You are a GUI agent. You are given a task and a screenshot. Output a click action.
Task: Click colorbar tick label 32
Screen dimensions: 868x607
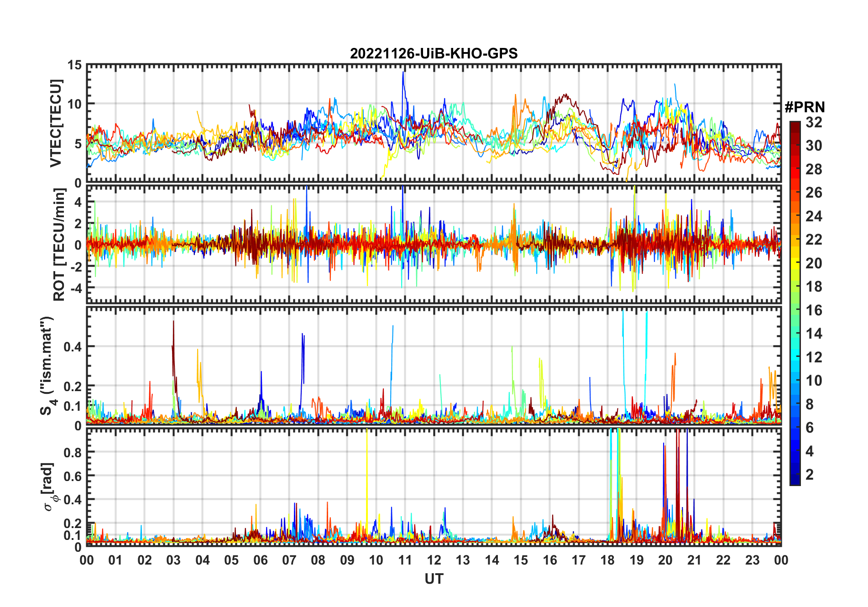tap(814, 122)
